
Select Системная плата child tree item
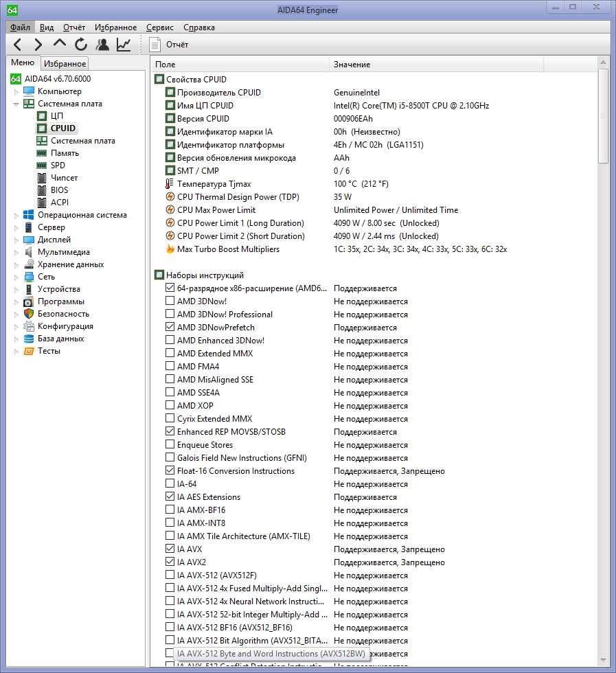(83, 141)
